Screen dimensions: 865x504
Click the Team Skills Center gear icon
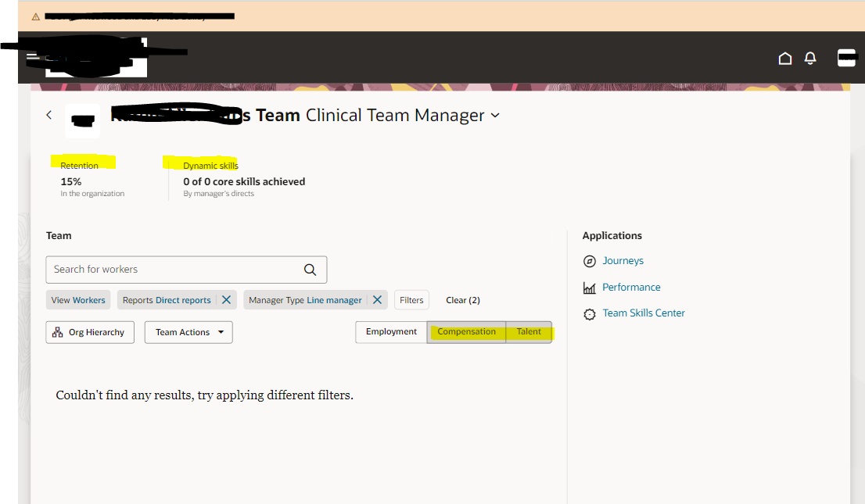589,313
